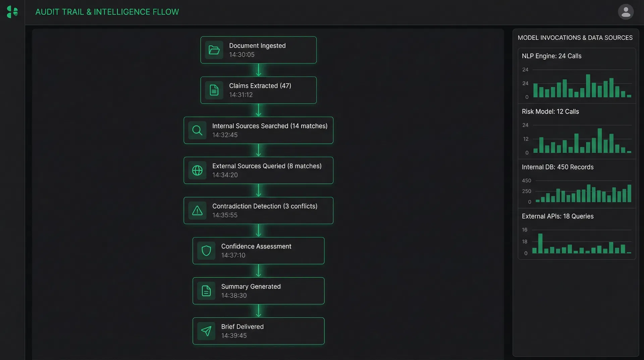Click the warning triangle in Contradiction Detection
Image resolution: width=644 pixels, height=360 pixels.
197,211
